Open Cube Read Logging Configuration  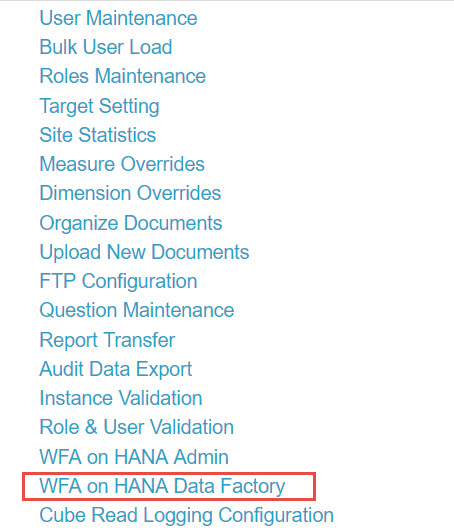point(187,516)
